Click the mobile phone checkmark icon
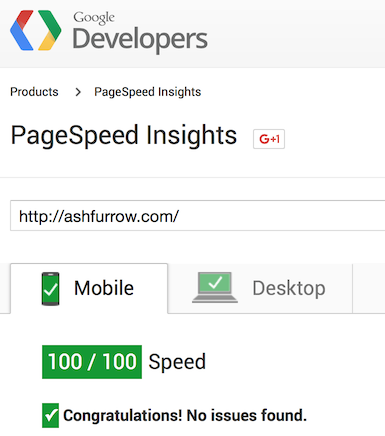The height and width of the screenshot is (436, 385). 50,289
